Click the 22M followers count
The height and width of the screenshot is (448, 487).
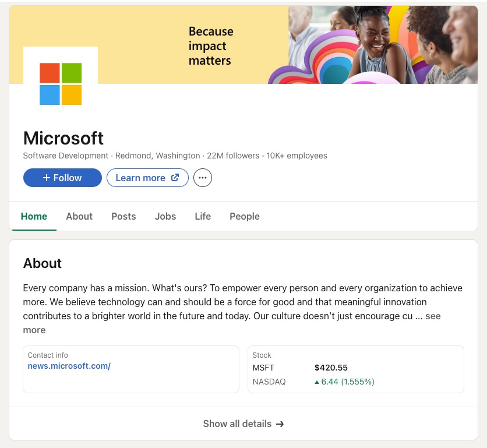(233, 156)
